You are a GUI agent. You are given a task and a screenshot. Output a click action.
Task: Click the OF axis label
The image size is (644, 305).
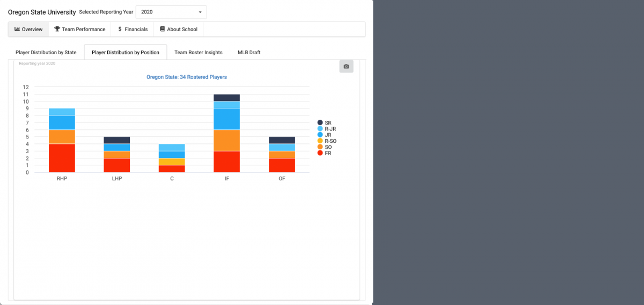coord(282,178)
